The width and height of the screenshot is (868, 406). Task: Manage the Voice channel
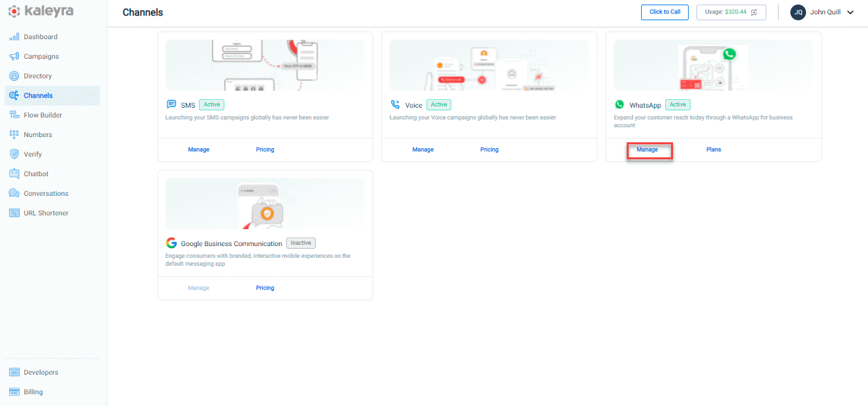coord(423,149)
